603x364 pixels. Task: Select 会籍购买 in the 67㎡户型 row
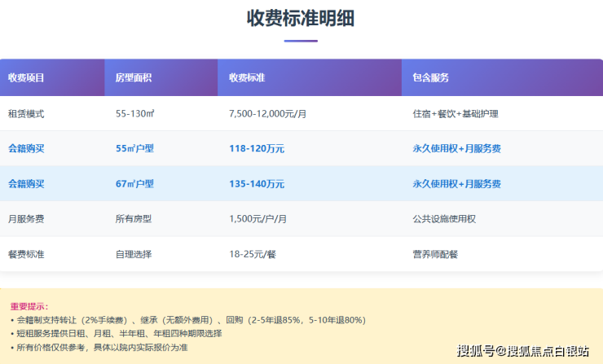point(26,184)
